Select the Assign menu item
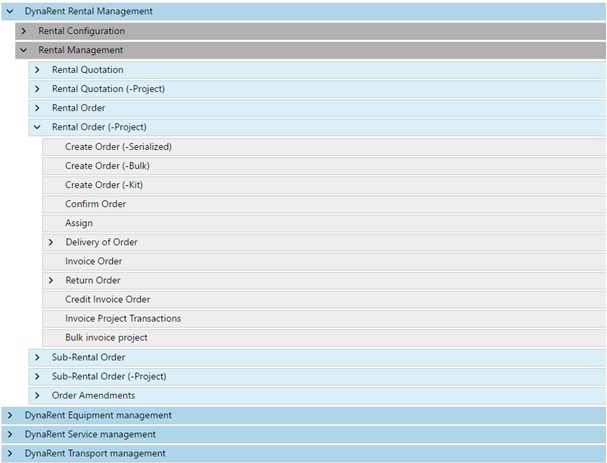This screenshot has width=607, height=463. pos(79,223)
